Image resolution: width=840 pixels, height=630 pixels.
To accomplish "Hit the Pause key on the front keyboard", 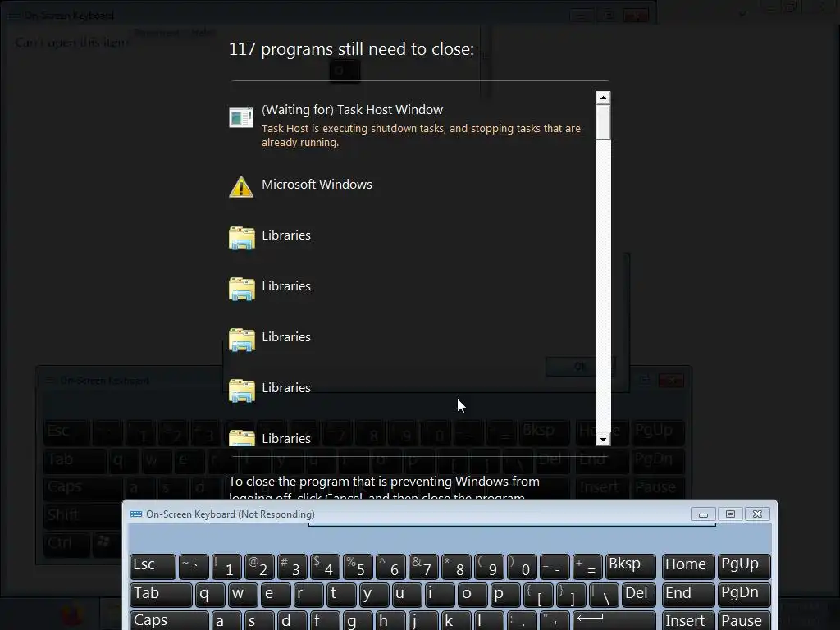I will click(744, 620).
